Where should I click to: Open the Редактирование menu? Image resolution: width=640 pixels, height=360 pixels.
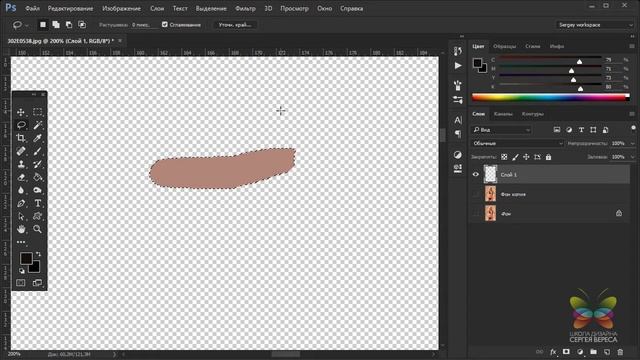[70, 8]
